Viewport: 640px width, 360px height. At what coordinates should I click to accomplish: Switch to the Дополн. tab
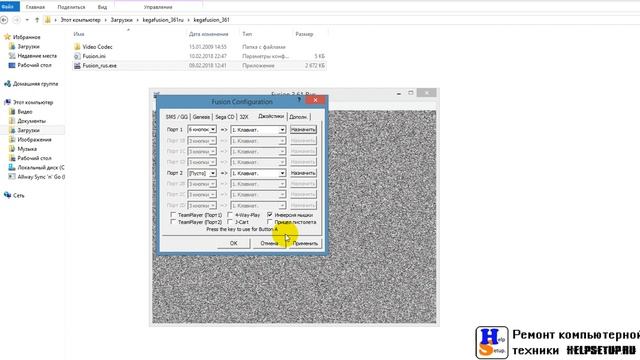coord(298,117)
